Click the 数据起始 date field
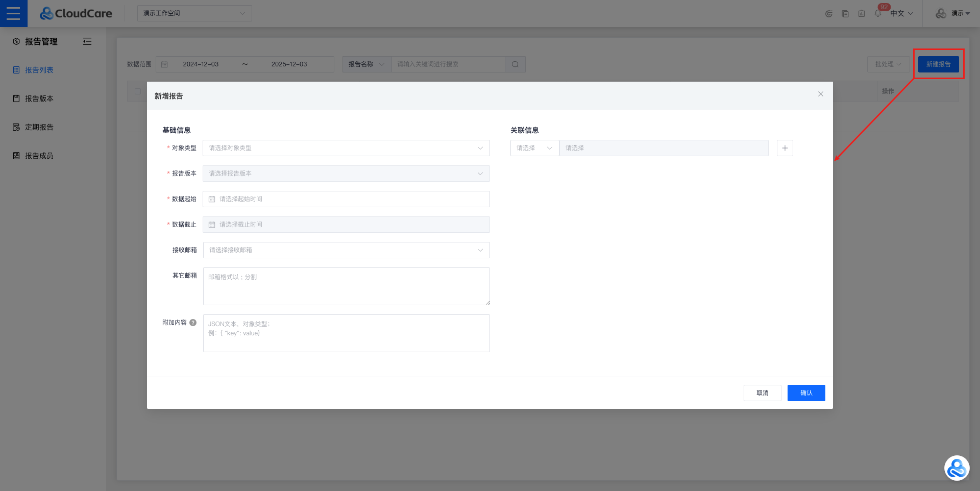 click(x=346, y=199)
